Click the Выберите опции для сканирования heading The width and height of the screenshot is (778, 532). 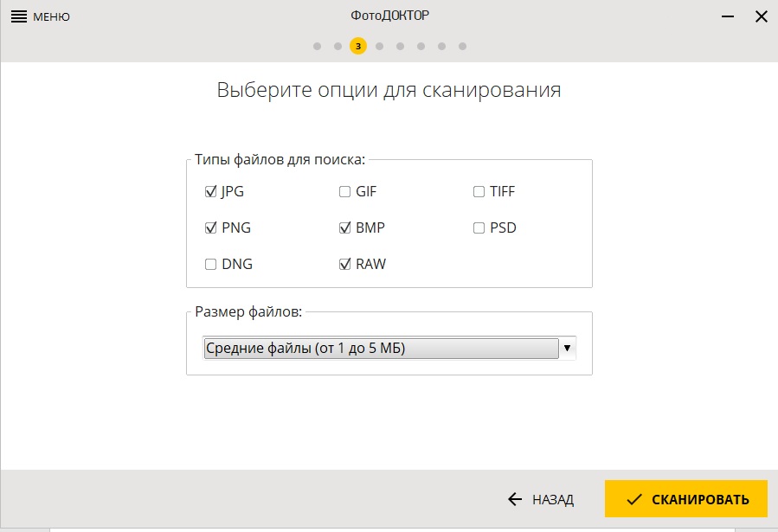point(389,90)
